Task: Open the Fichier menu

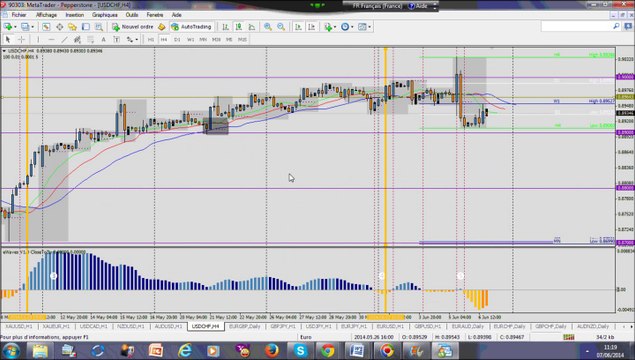Action: click(19, 15)
